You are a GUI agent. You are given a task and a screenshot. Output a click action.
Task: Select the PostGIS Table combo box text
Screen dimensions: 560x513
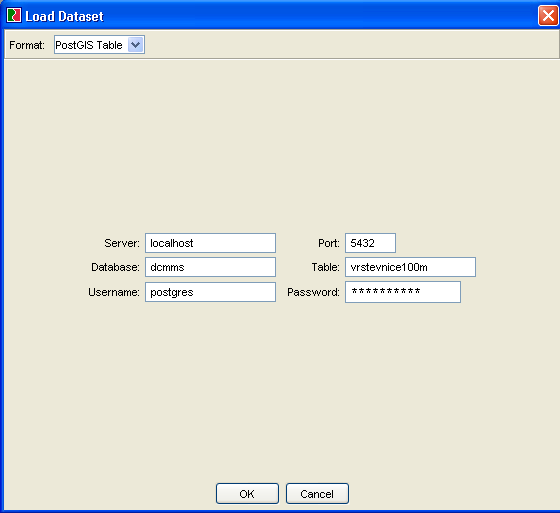pyautogui.click(x=89, y=45)
